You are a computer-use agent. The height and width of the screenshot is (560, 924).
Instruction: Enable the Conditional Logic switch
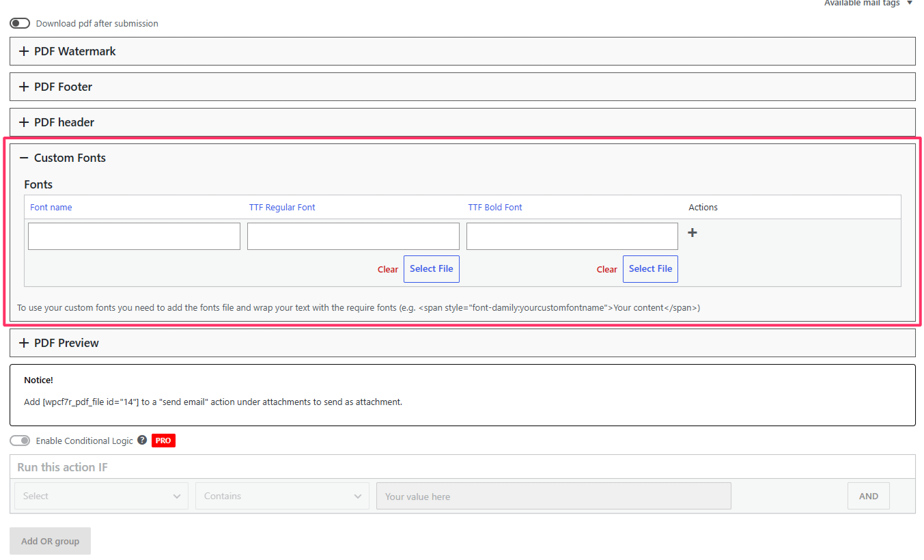point(20,440)
